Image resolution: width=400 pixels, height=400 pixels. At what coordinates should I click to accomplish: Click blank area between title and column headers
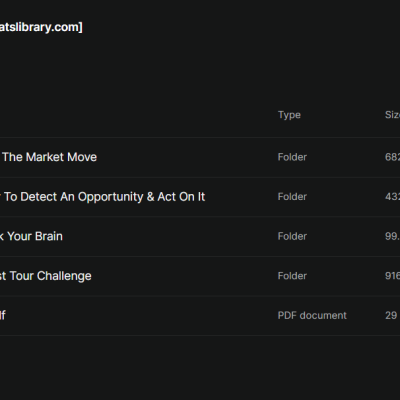(200, 70)
